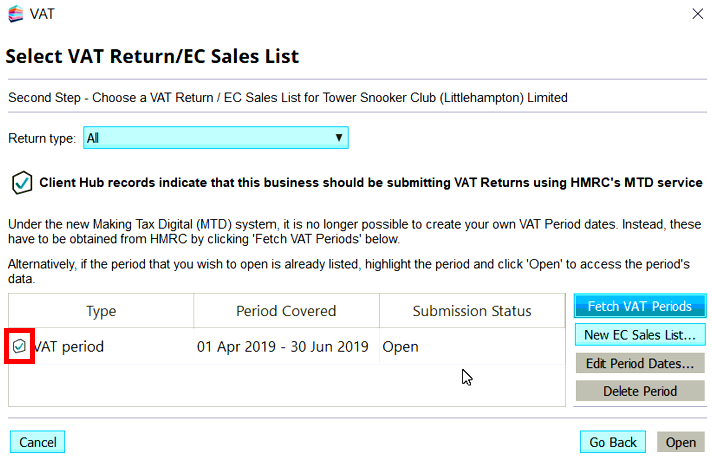Click the Open submission status cell
712x462 pixels.
tap(400, 347)
